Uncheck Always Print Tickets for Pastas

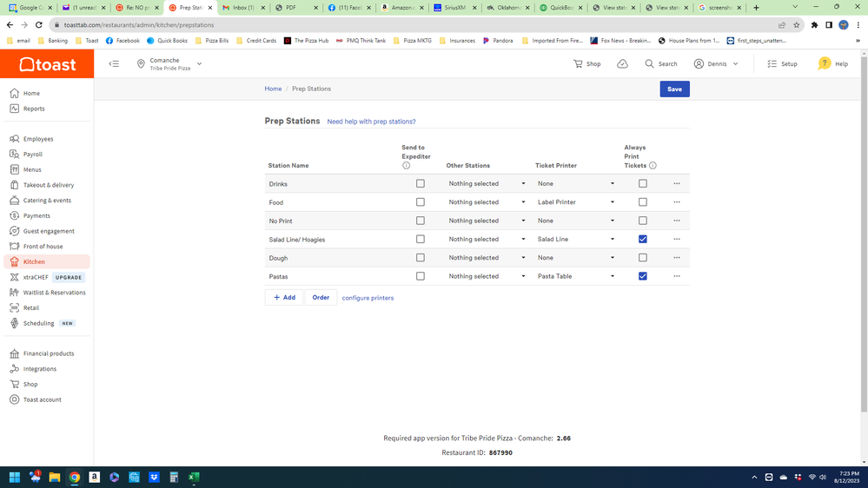[x=643, y=276]
